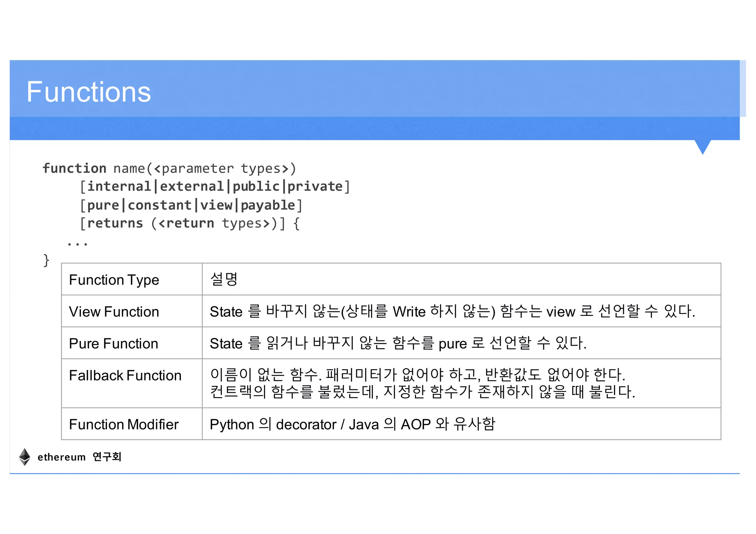
Task: Click the 'Function Type' header cell
Action: [132, 279]
